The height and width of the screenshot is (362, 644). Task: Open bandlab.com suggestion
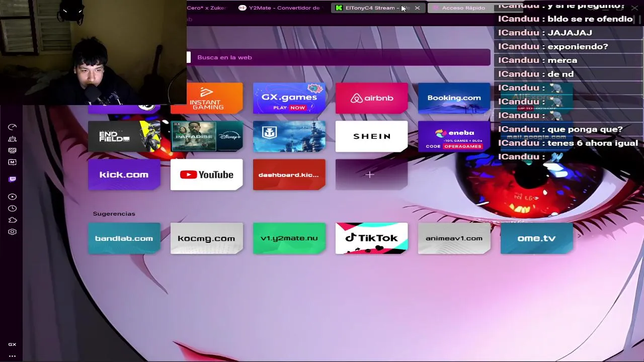pos(124,238)
